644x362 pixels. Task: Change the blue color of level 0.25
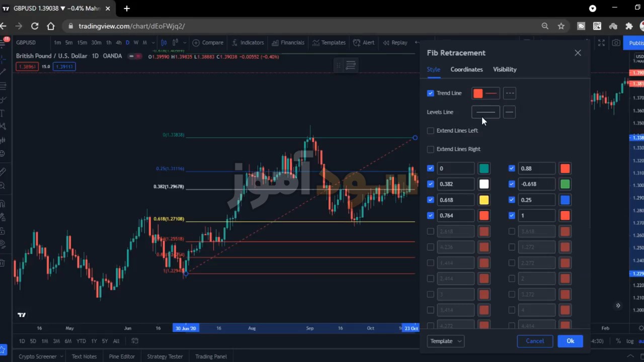[565, 200]
